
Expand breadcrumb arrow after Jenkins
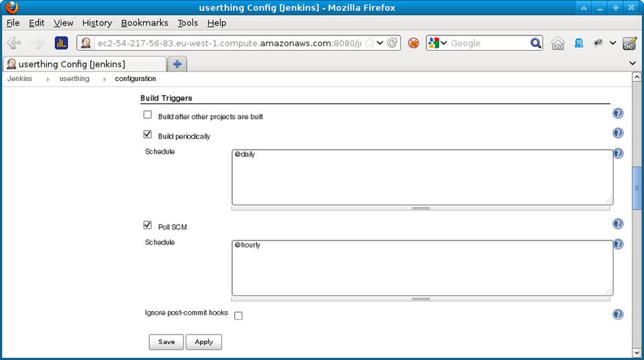48,79
